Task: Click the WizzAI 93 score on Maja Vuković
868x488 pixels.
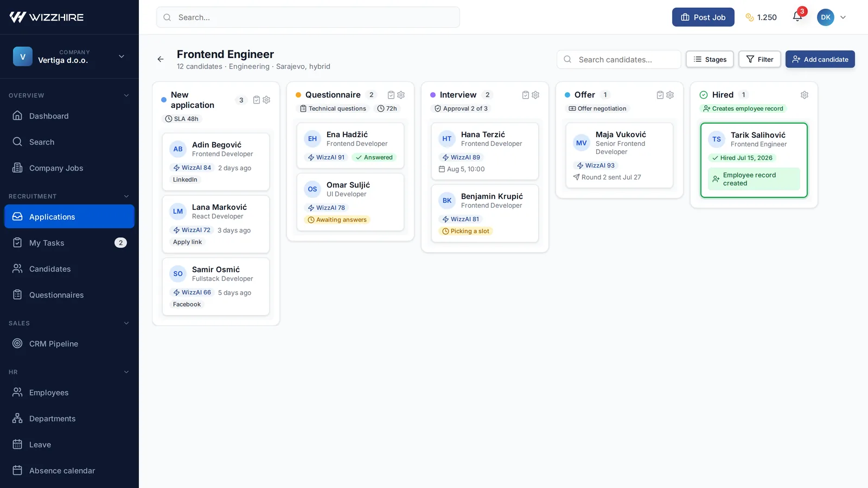Action: (x=596, y=165)
